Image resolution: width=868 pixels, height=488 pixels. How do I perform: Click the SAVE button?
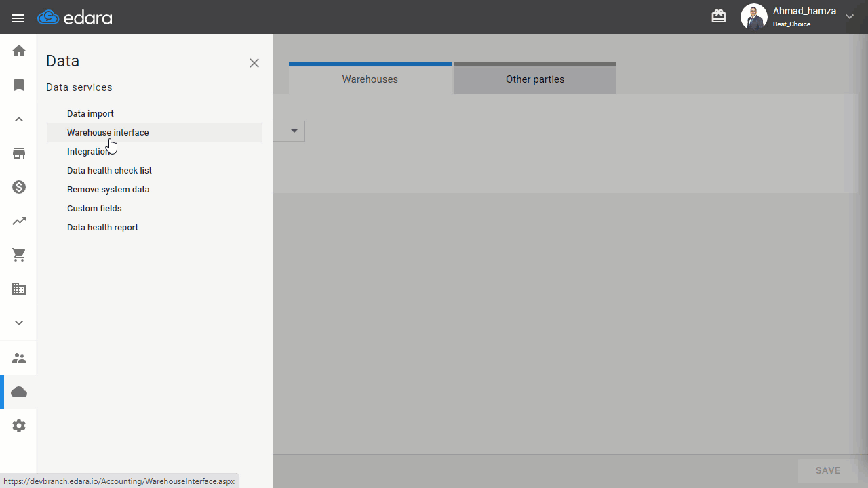click(828, 470)
